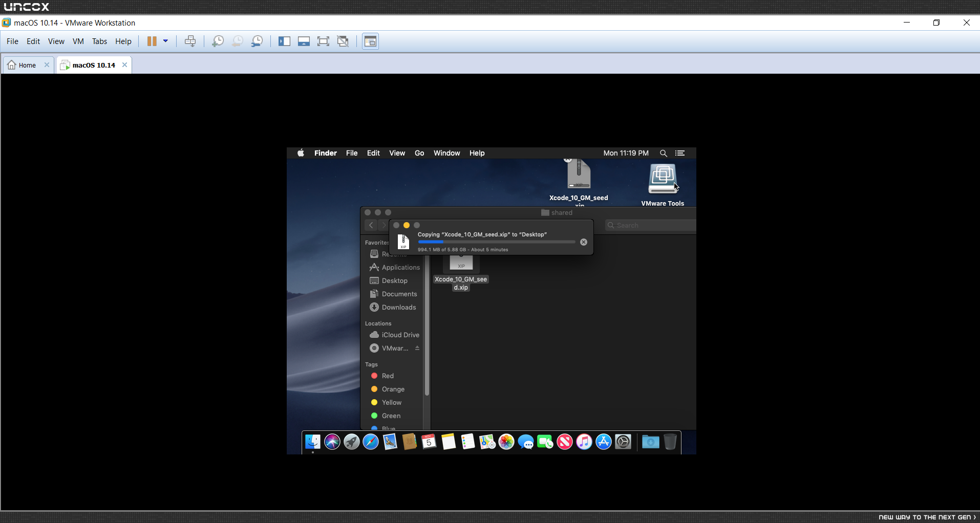Open VMware's Tabs menu
Viewport: 980px width, 523px height.
pyautogui.click(x=100, y=41)
